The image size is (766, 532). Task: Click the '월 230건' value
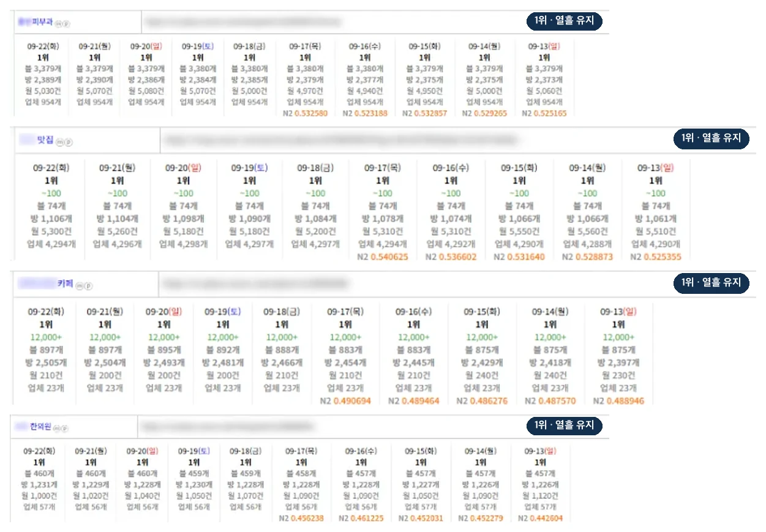(x=618, y=375)
